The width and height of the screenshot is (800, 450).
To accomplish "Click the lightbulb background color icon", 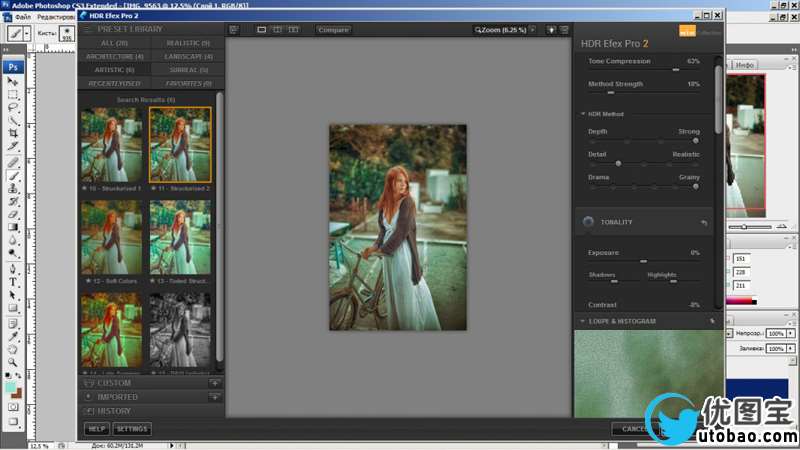I will coord(551,30).
